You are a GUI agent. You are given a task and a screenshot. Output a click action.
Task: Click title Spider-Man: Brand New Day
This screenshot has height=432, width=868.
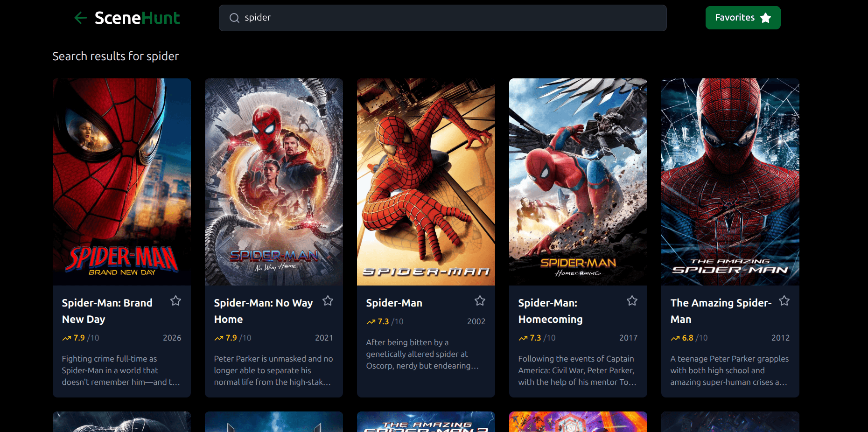[x=107, y=311]
